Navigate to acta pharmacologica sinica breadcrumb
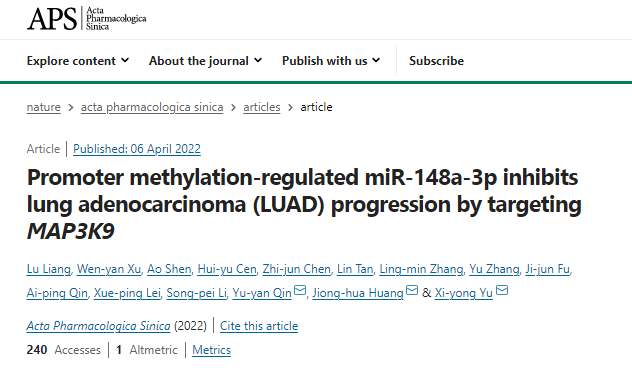This screenshot has width=632, height=370. click(152, 107)
